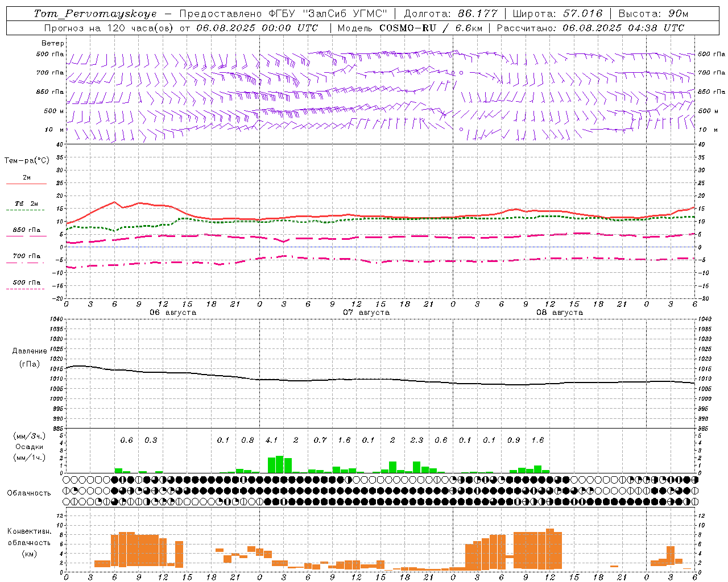Click the 985 value on left pressure axis
The image size is (728, 582).
(x=57, y=429)
